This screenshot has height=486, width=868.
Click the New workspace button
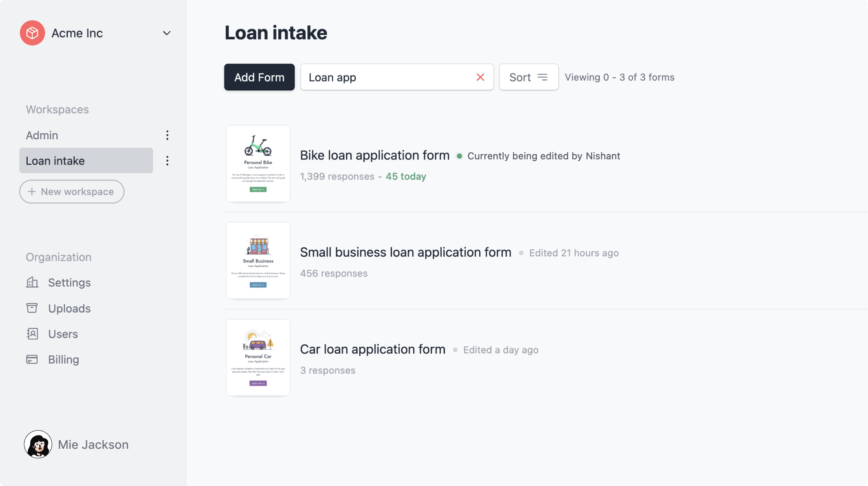72,191
